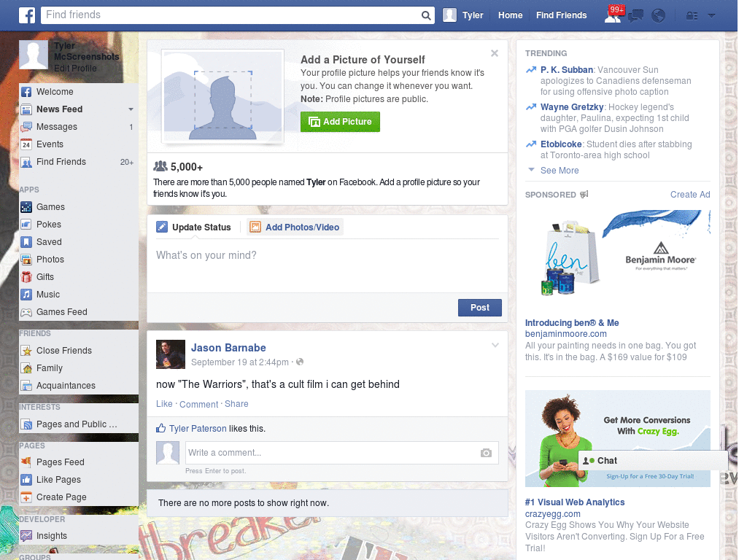Click the Family house icon
Image resolution: width=747 pixels, height=560 pixels.
coord(26,368)
